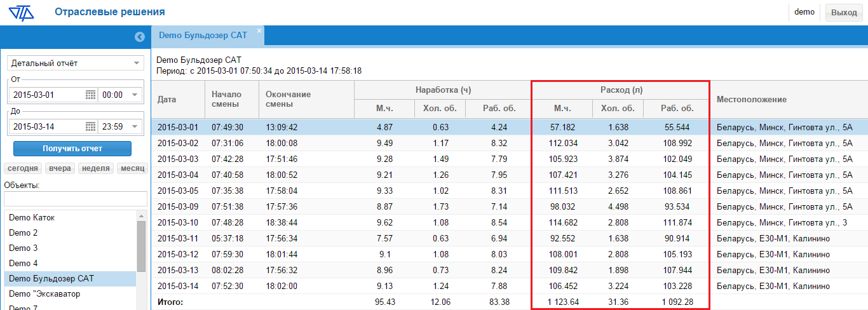Click total fuel value 1 123.64
The image size is (868, 310).
pyautogui.click(x=562, y=302)
